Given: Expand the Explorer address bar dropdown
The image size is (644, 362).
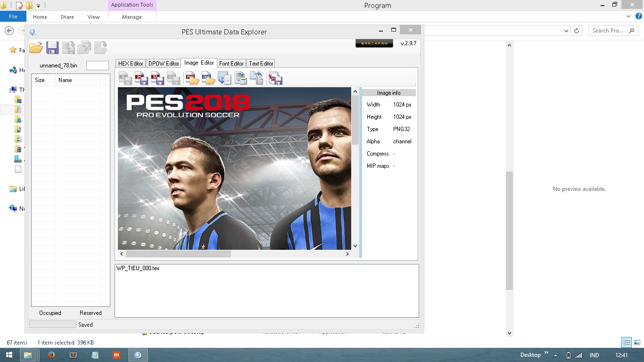Looking at the screenshot, I should click(x=566, y=31).
